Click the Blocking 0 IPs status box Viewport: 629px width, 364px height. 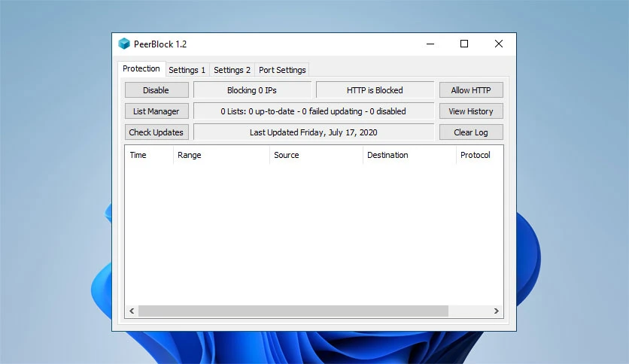(252, 90)
